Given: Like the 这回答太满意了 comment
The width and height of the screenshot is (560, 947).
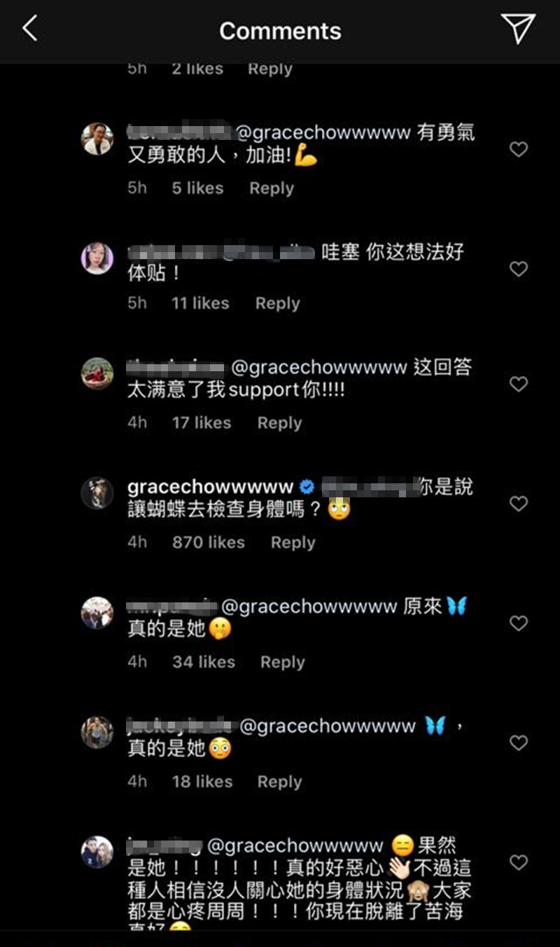Looking at the screenshot, I should coord(518,383).
